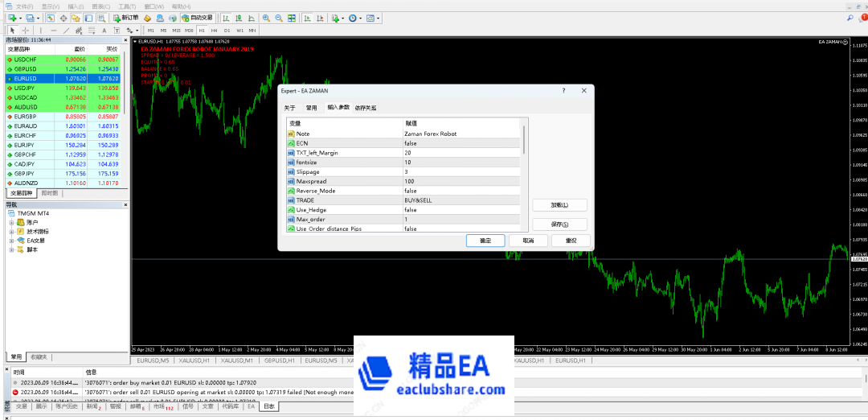The width and height of the screenshot is (868, 420).
Task: Select the text label 'A' drawing tool
Action: (x=105, y=31)
